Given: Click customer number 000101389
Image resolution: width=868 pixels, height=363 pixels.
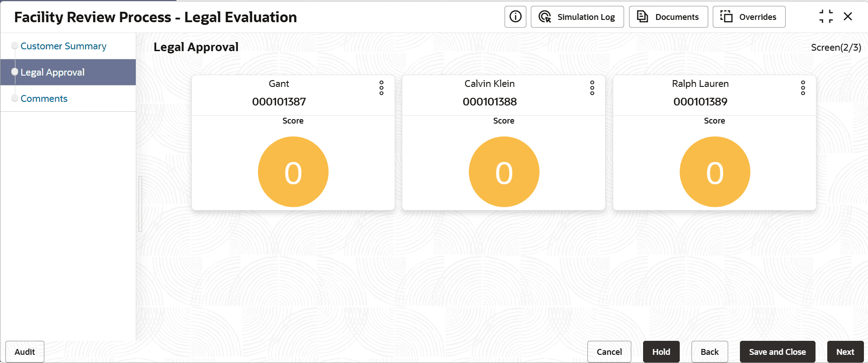Looking at the screenshot, I should 701,102.
